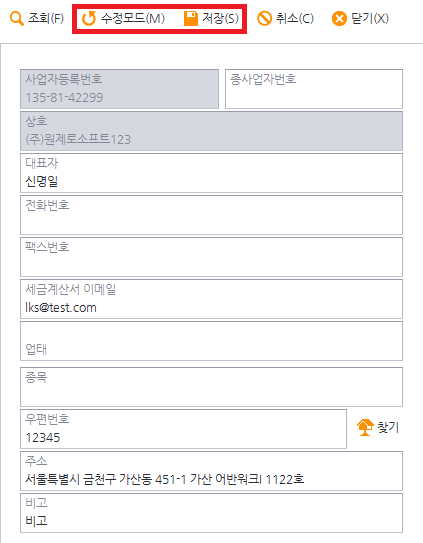Screen dimensions: 423x543
Task: Click the 업태 input field
Action: [x=211, y=341]
